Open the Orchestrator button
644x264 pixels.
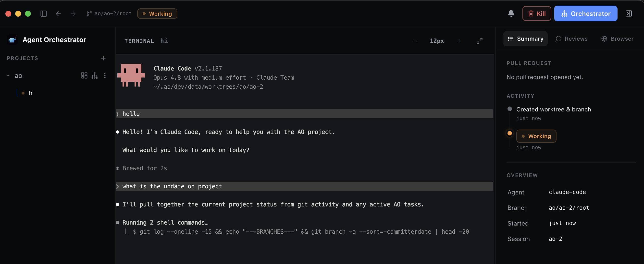click(x=585, y=13)
